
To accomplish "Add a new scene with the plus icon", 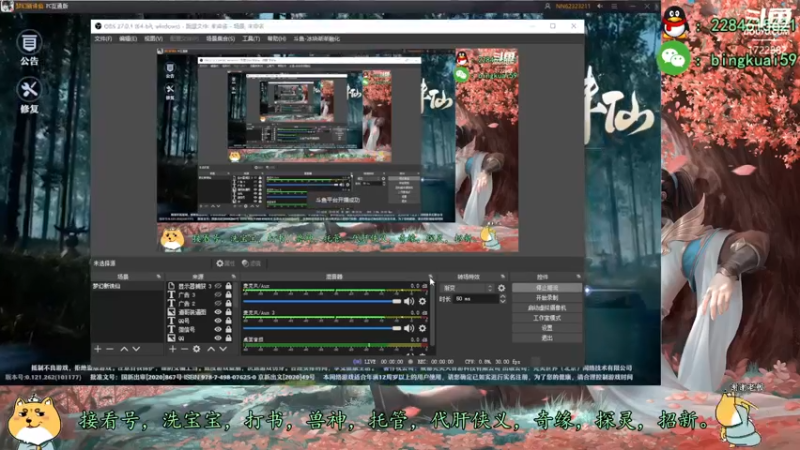I will 97,349.
